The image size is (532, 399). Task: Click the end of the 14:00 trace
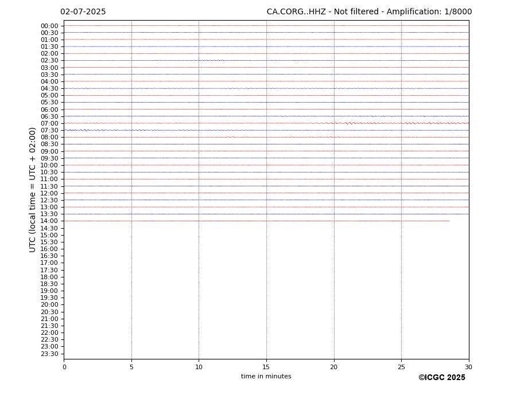449,221
